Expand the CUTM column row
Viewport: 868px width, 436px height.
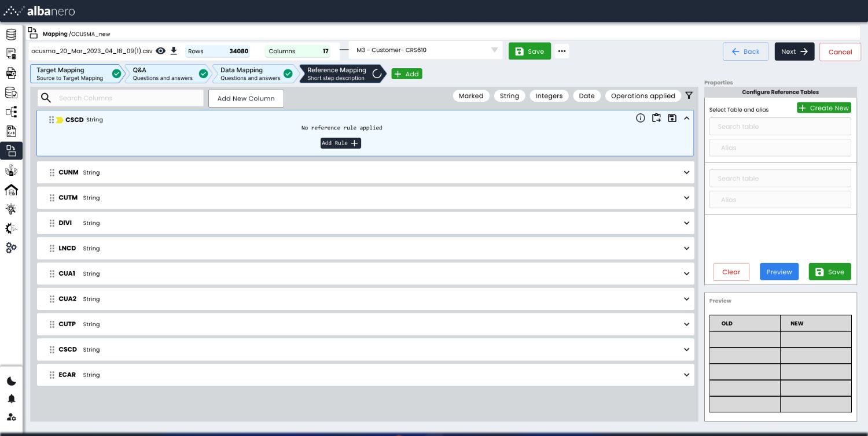(687, 198)
